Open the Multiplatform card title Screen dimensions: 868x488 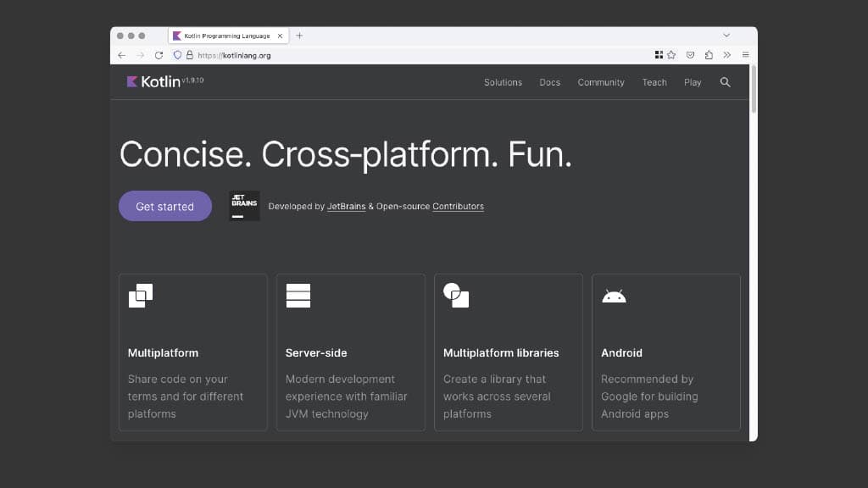tap(163, 353)
